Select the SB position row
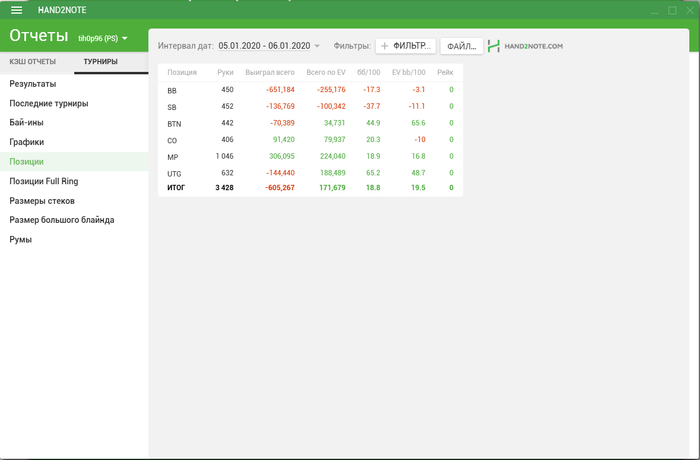Image resolution: width=700 pixels, height=460 pixels. 310,106
